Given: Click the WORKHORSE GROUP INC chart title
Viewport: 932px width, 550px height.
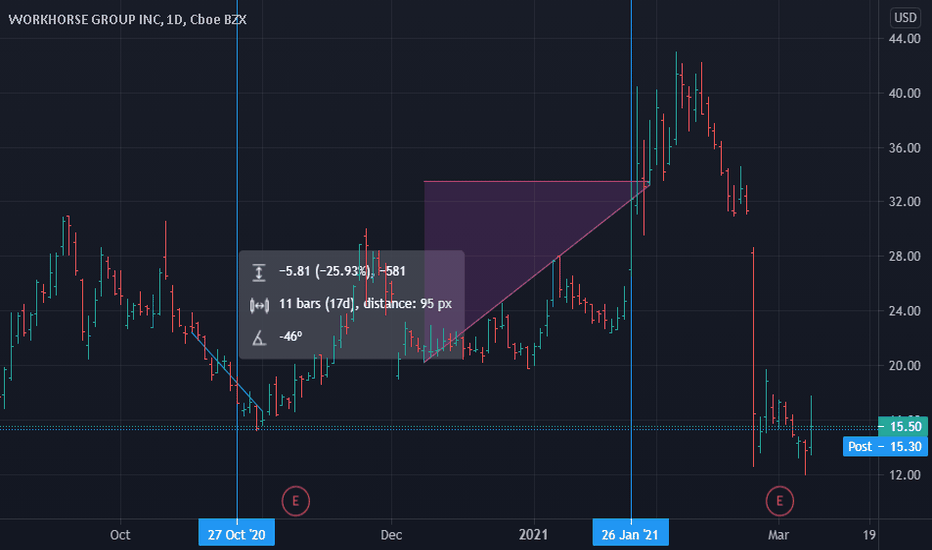Looking at the screenshot, I should (x=127, y=20).
